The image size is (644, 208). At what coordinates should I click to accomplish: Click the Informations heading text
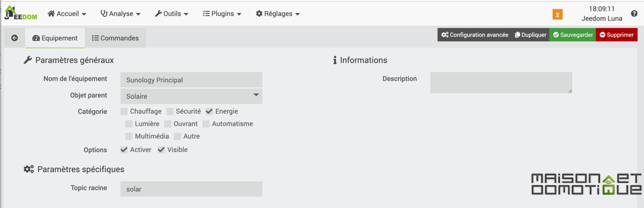pyautogui.click(x=363, y=60)
